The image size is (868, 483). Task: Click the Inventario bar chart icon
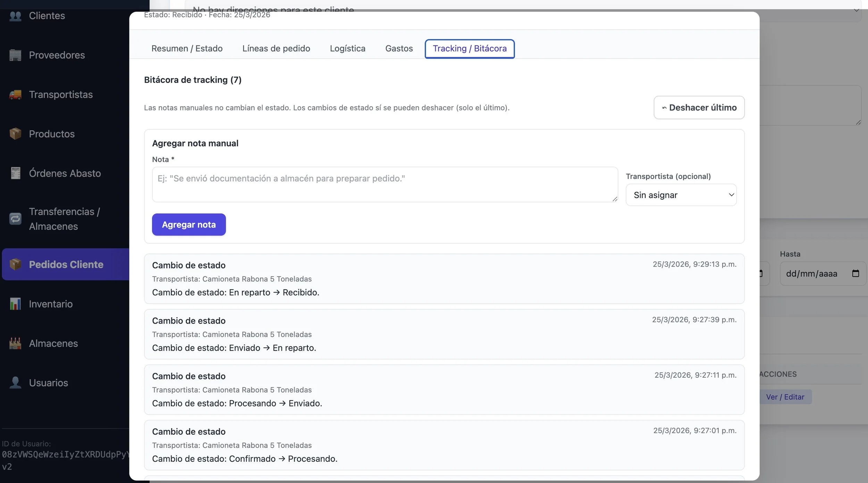15,304
